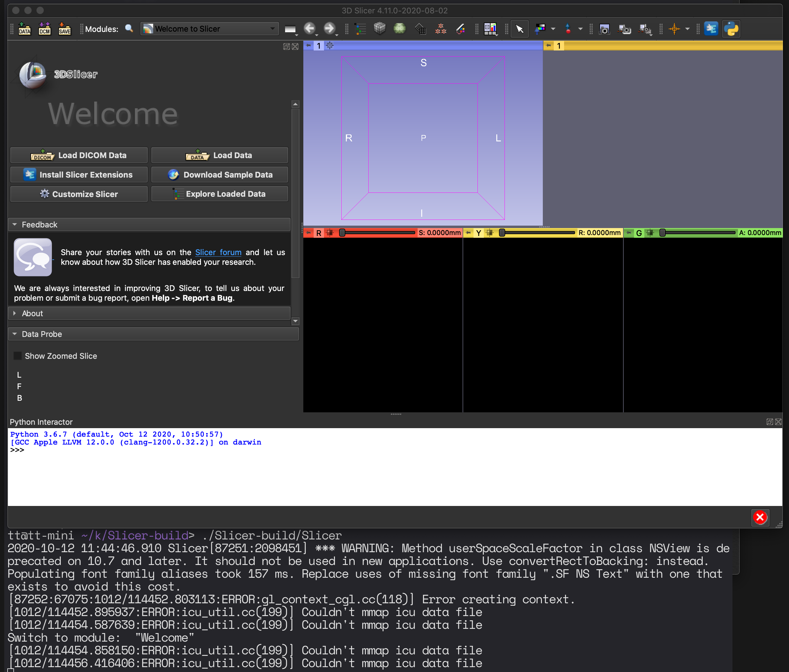Click the yellow slice view pin icon
Viewport: 789px width, 672px height.
(x=468, y=232)
